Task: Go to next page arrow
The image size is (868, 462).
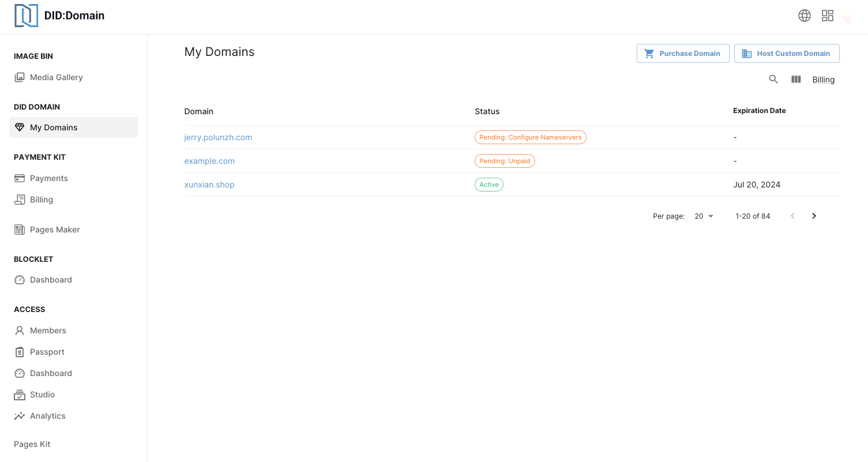Action: (x=814, y=216)
